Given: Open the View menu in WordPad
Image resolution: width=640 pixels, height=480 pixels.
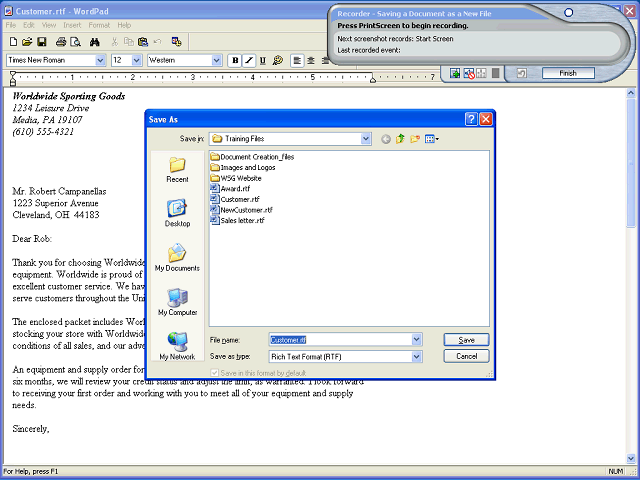Looking at the screenshot, I should pos(49,25).
